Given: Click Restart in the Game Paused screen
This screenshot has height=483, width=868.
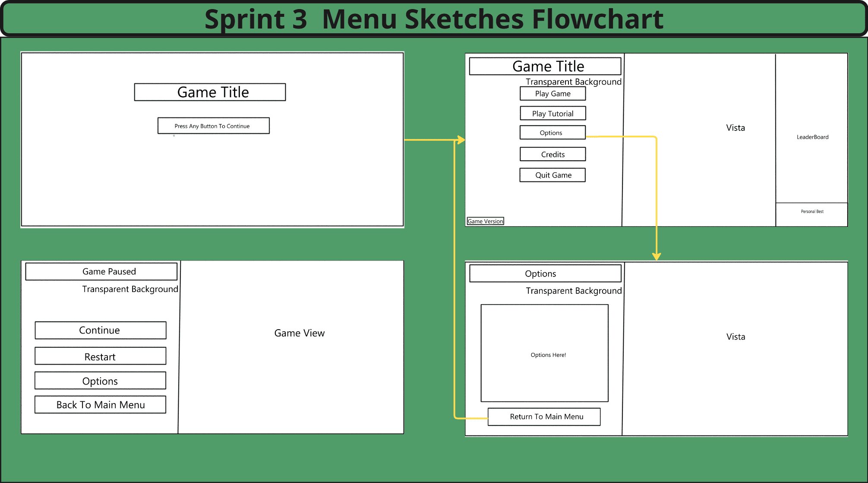Looking at the screenshot, I should (100, 356).
